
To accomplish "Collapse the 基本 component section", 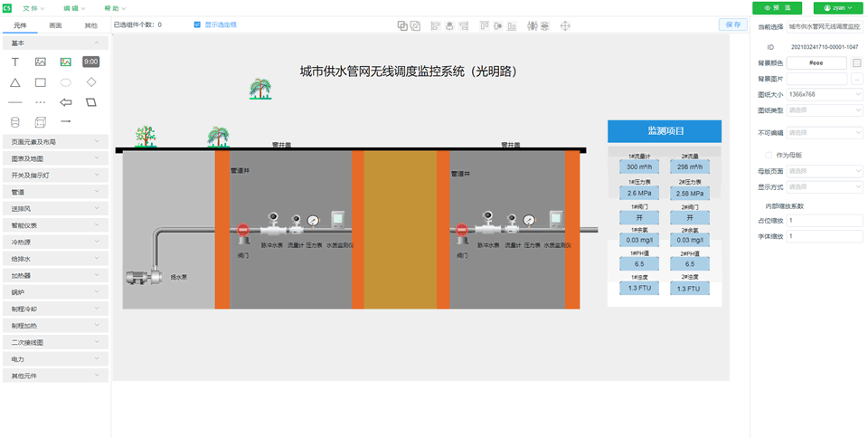I will point(55,43).
